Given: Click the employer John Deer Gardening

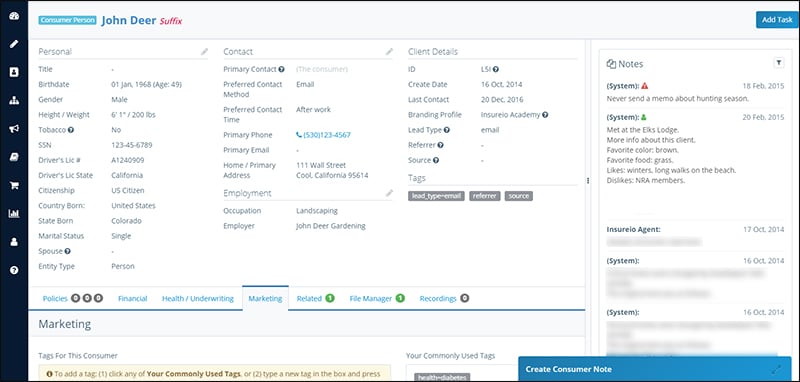Looking at the screenshot, I should click(331, 226).
